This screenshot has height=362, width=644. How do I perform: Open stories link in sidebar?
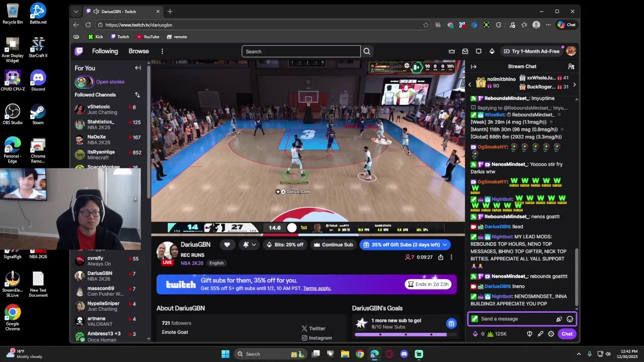[x=110, y=82]
